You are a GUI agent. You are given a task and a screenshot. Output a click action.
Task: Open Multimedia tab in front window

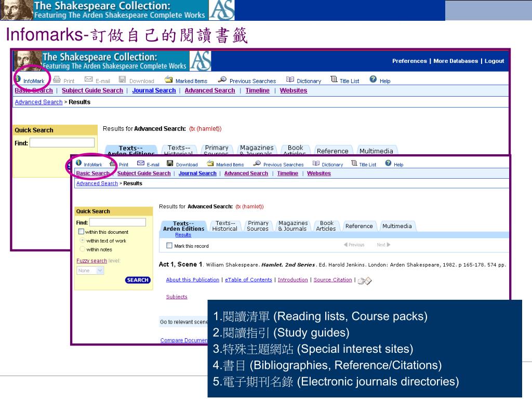point(397,226)
